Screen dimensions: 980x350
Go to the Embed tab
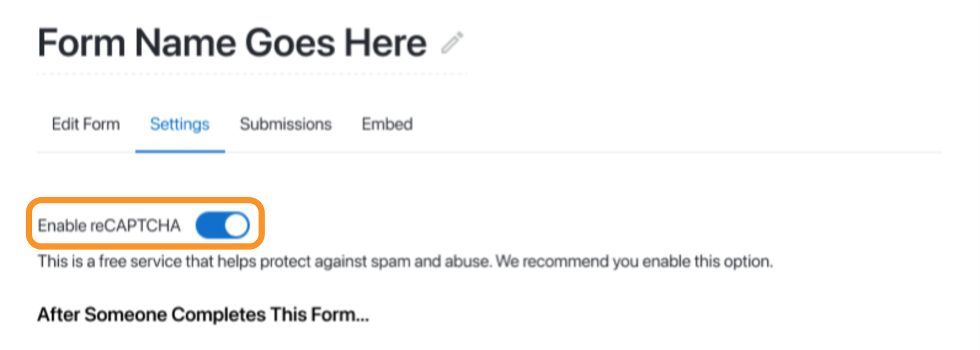tap(387, 124)
